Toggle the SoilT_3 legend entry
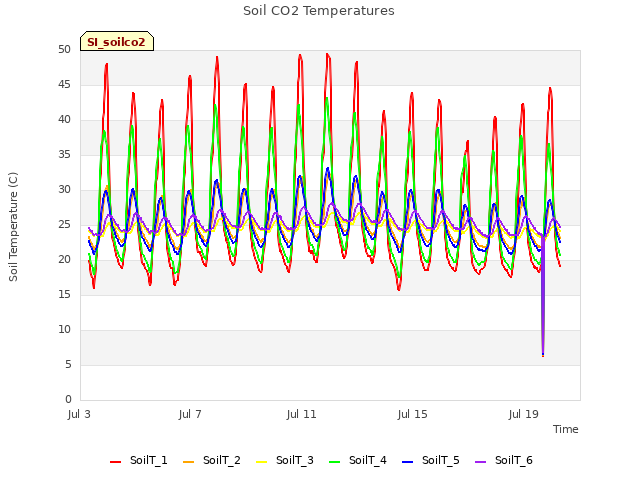Image resolution: width=640 pixels, height=480 pixels. point(285,460)
